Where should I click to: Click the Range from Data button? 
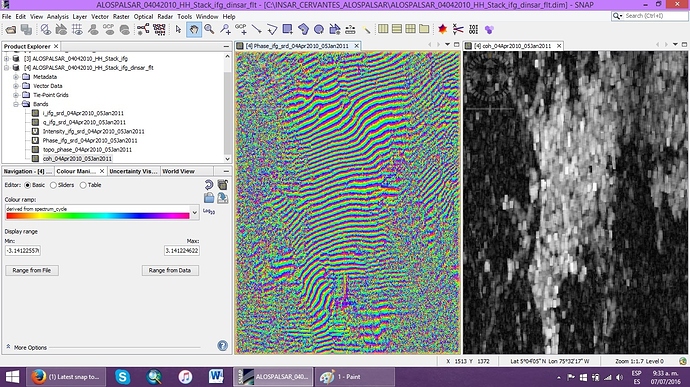170,270
